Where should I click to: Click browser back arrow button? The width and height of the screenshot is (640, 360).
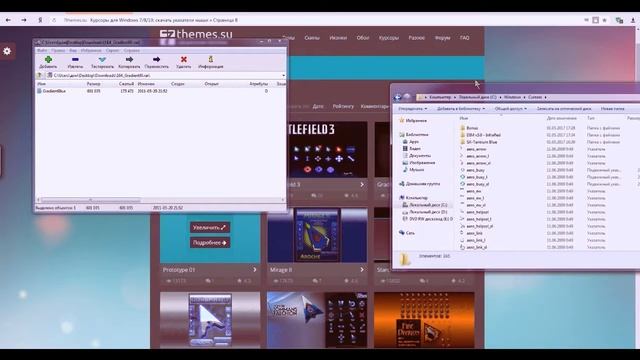click(8, 20)
